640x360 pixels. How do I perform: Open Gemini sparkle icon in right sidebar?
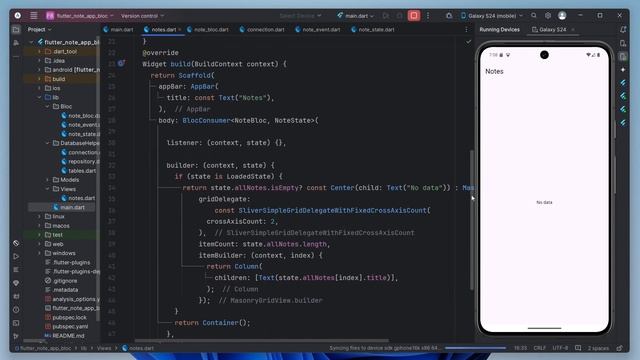pos(623,70)
